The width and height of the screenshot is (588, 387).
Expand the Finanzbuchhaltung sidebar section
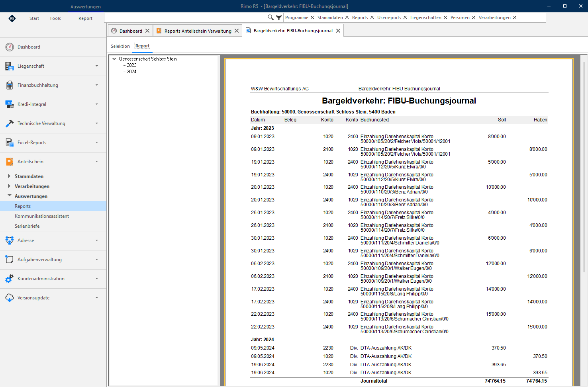pos(97,85)
